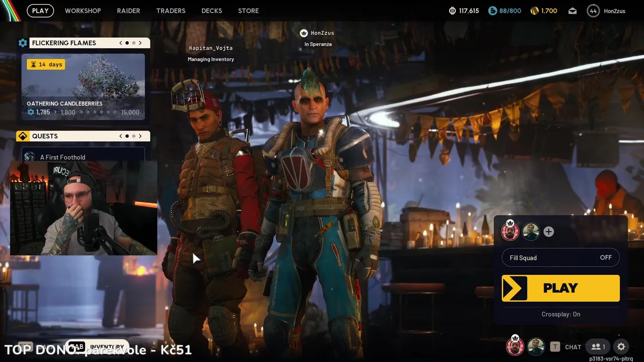This screenshot has height=362, width=644.
Task: Click the GATHERING CANDLEBERRIES title
Action: click(64, 104)
